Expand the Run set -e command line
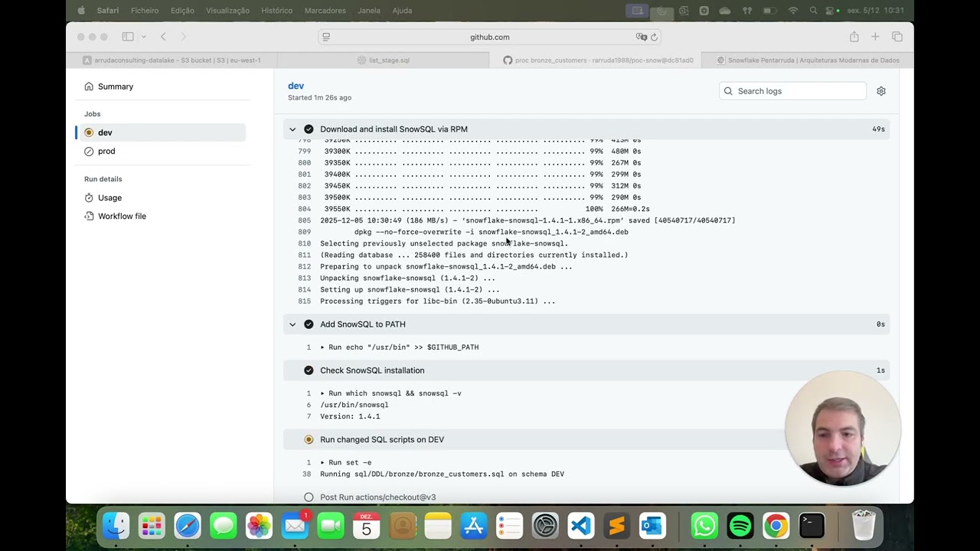This screenshot has height=551, width=980. tap(345, 462)
